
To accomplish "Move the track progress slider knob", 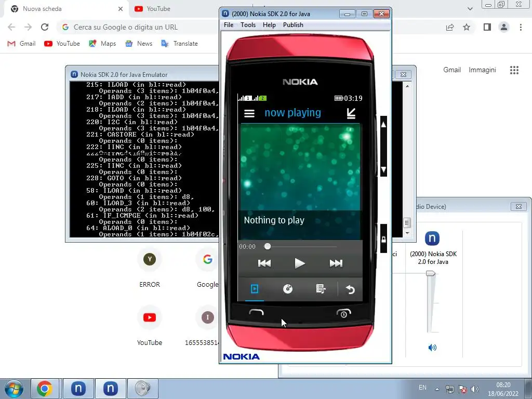I will pos(268,246).
